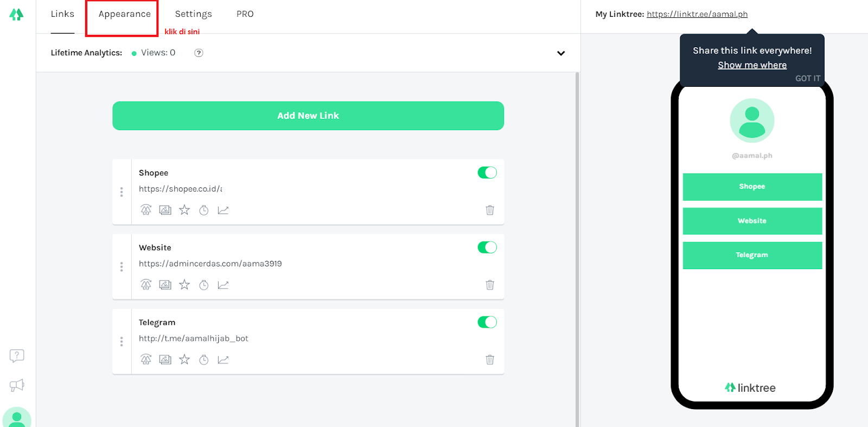
Task: Edit the shopee.co.id URL field
Action: [180, 189]
